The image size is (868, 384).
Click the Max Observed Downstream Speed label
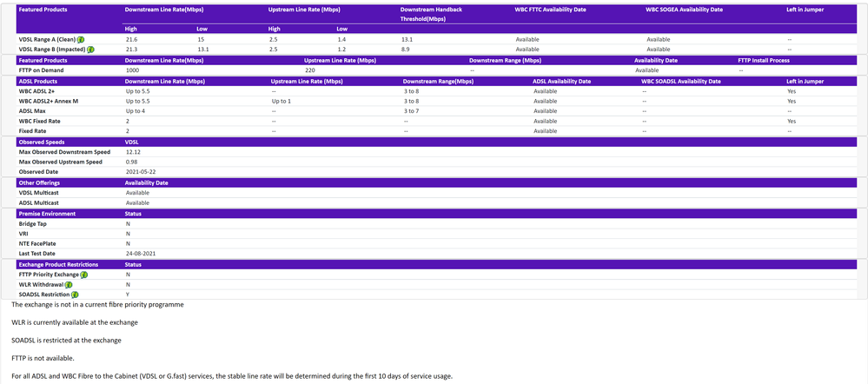point(64,152)
